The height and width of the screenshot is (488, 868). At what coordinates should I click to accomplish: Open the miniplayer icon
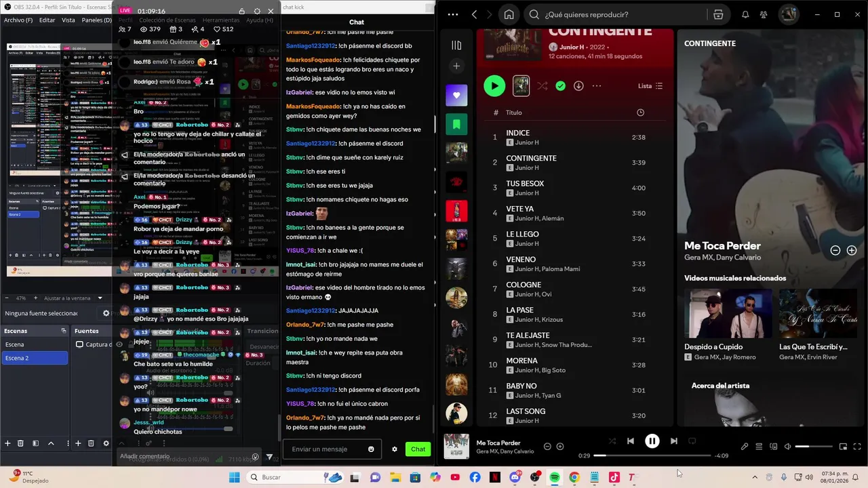pos(843,447)
